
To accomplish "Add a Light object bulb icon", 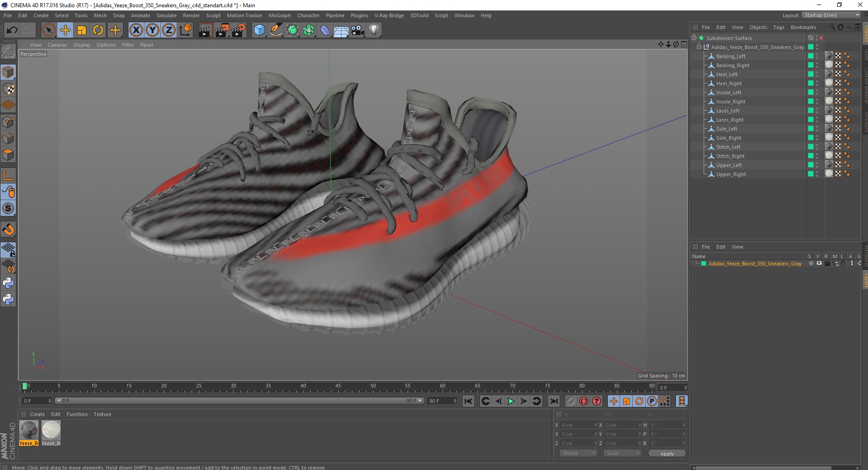I will pyautogui.click(x=374, y=30).
